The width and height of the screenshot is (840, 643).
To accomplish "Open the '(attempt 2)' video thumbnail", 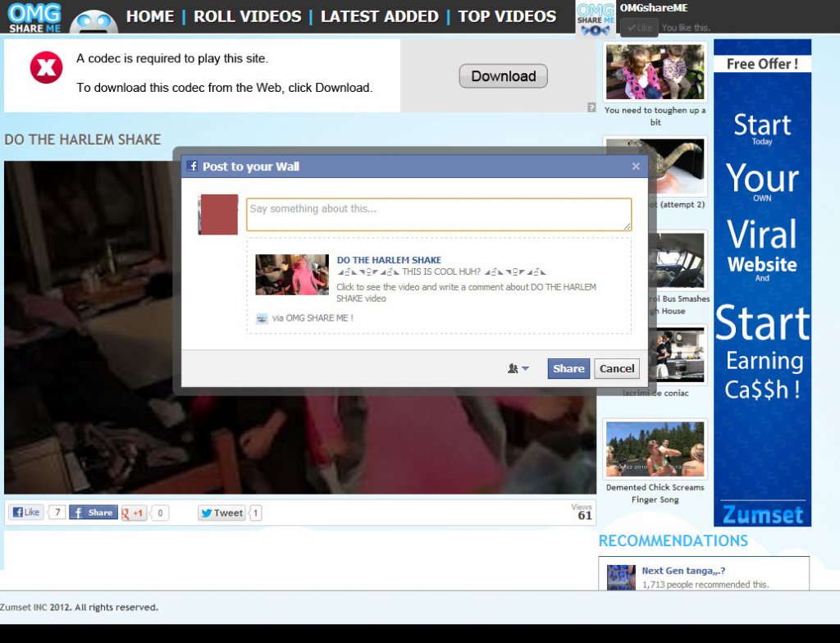I will click(x=678, y=166).
